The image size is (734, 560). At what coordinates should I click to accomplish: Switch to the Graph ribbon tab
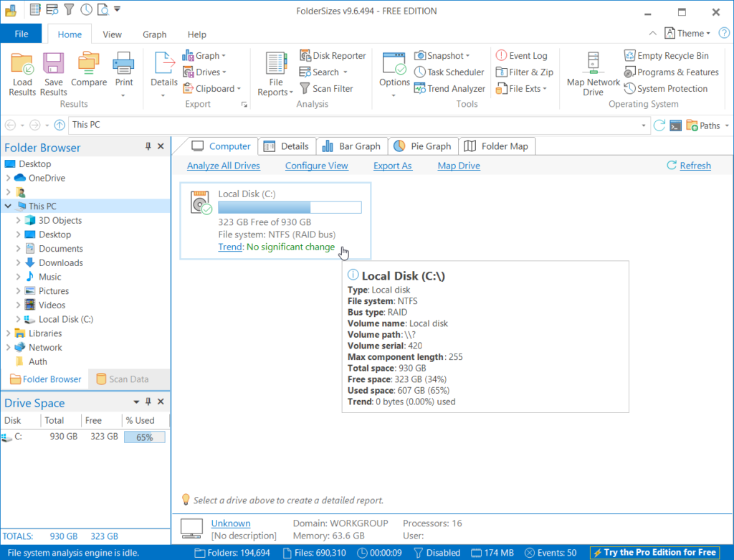[155, 34]
